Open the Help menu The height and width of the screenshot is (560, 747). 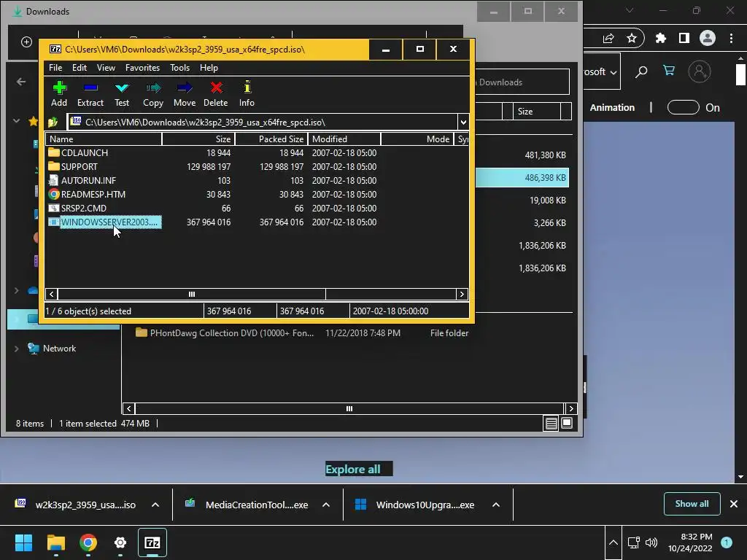tap(209, 68)
